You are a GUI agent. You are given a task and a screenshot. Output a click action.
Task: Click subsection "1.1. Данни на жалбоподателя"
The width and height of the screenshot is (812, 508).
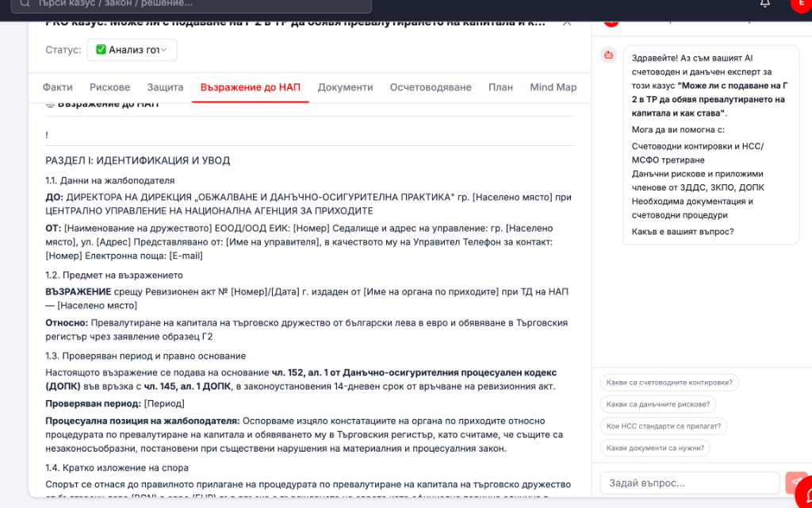click(x=109, y=181)
